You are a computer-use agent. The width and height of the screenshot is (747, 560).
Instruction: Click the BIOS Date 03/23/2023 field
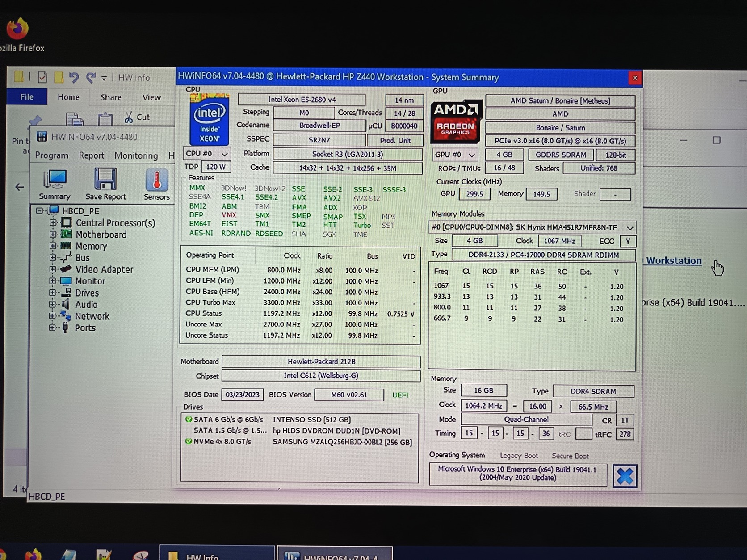(x=242, y=395)
